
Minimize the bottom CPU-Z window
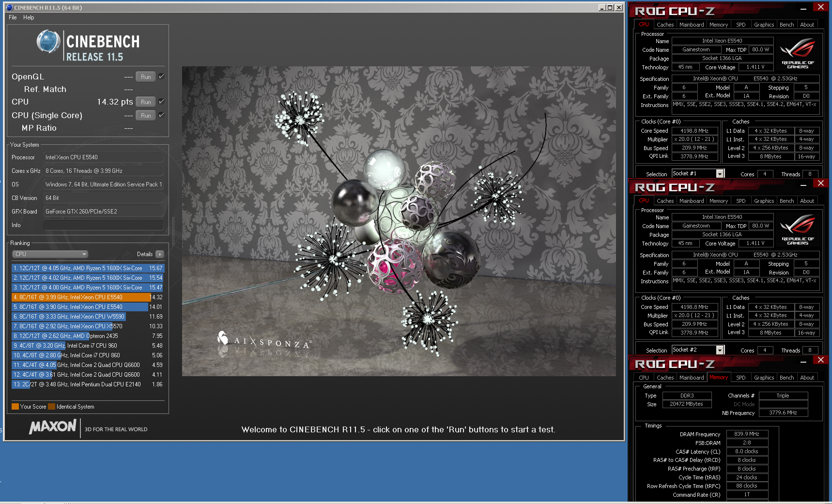click(803, 361)
